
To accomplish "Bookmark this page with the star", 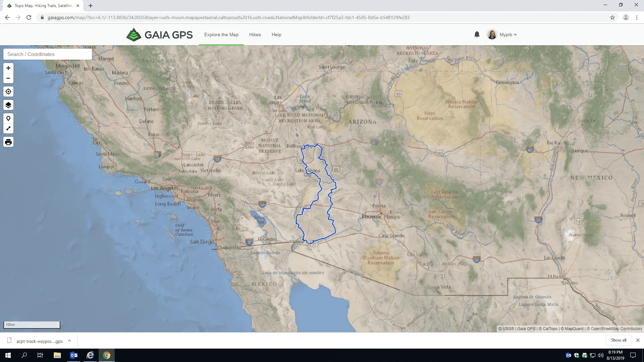I will tap(612, 17).
